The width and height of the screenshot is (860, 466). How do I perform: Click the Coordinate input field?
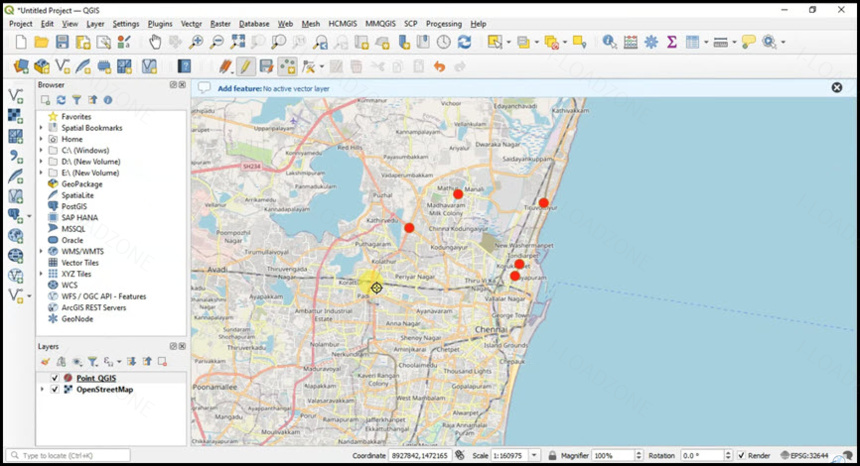coord(420,456)
